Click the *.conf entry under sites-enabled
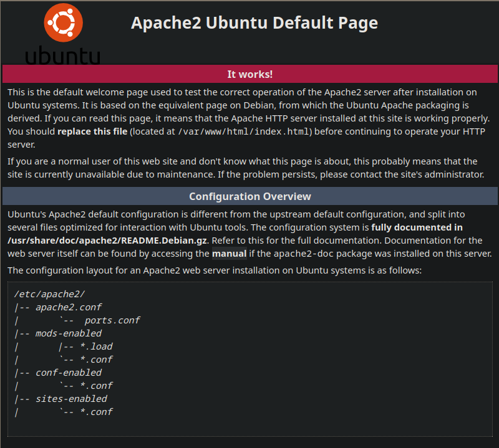499x448 pixels. click(92, 412)
